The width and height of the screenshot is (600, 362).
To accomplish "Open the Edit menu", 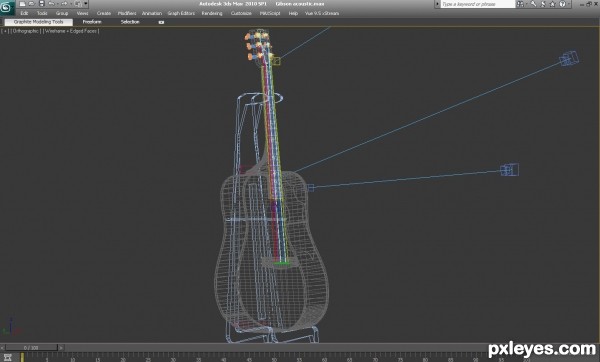I will (x=24, y=13).
